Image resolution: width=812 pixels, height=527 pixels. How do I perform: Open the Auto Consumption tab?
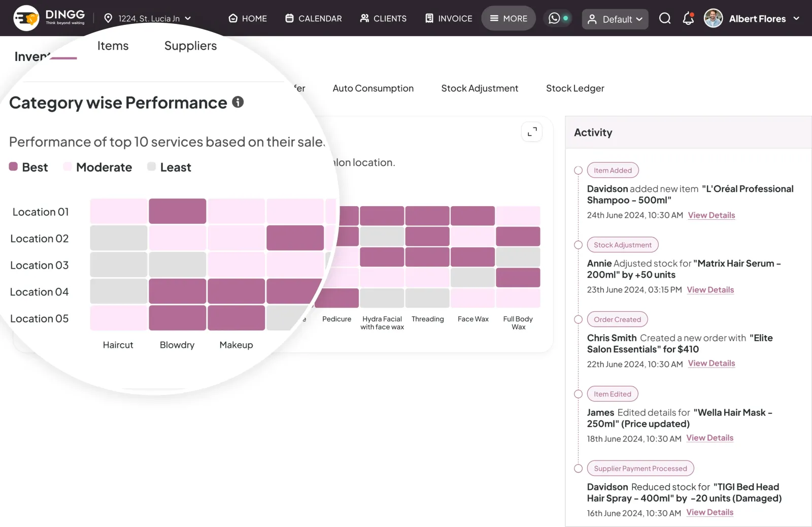tap(373, 88)
